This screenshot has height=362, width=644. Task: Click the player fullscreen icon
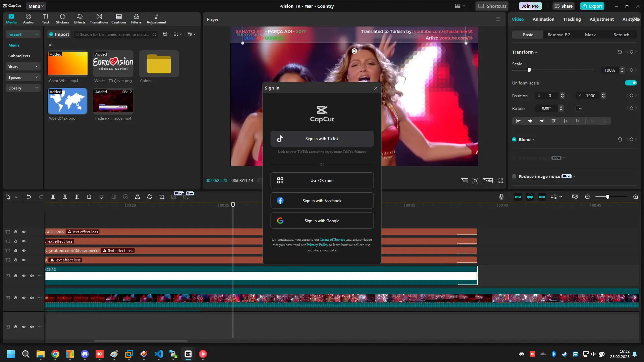click(x=501, y=181)
